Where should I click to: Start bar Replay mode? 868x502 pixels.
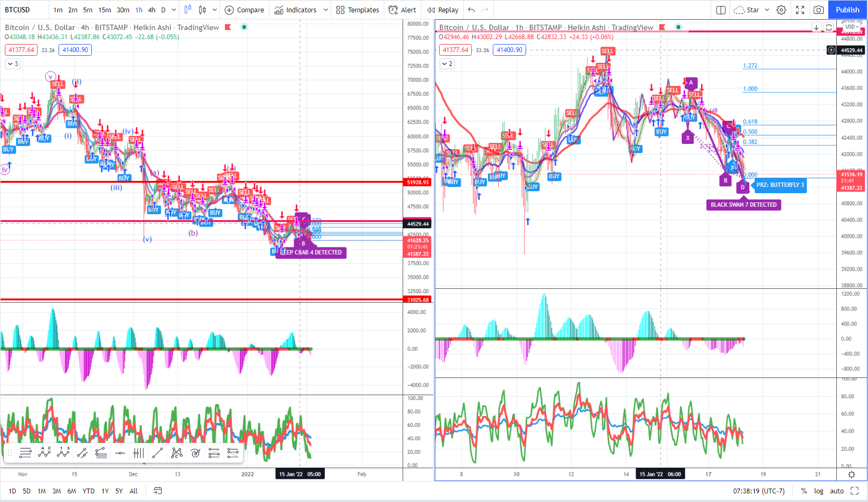coord(443,10)
